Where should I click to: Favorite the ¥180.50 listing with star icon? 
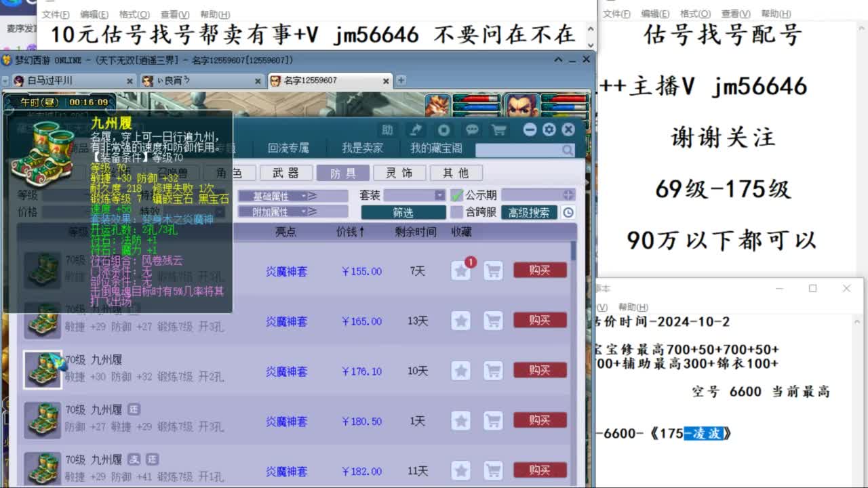[461, 421]
